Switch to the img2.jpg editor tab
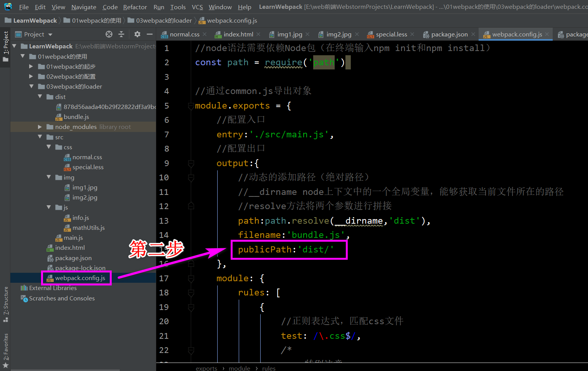Viewport: 588px width, 371px height. [339, 34]
